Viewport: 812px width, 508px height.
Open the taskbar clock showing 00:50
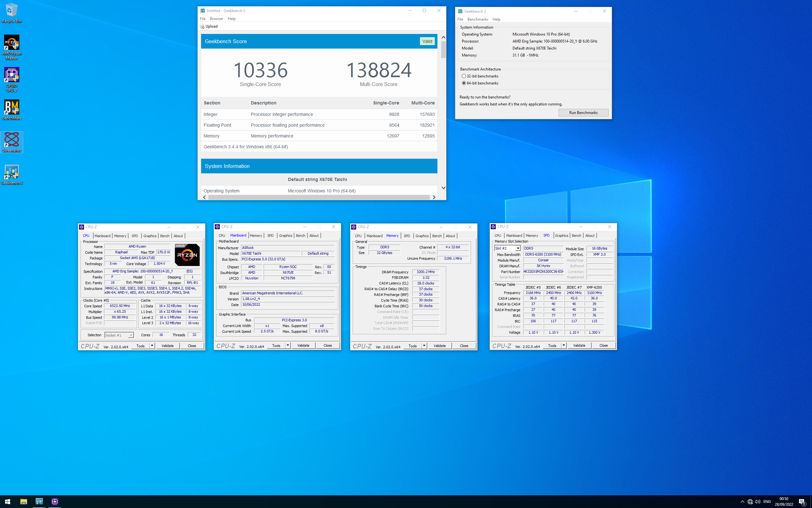(x=784, y=502)
